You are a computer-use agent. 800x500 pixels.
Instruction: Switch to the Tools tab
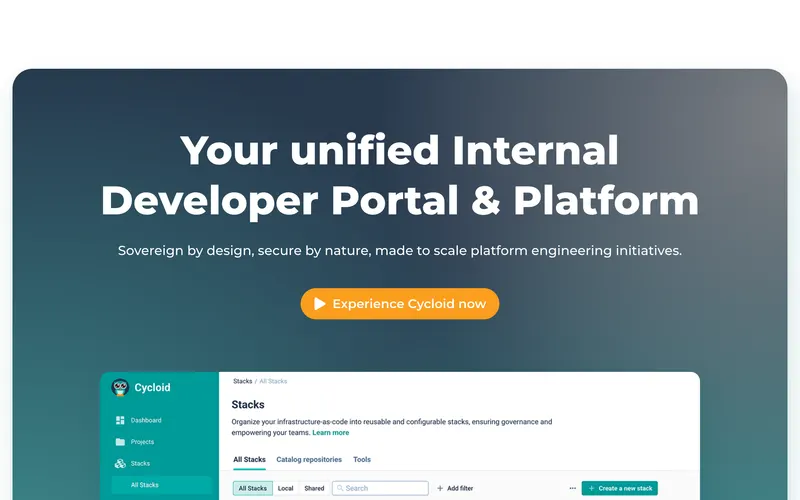pos(362,460)
